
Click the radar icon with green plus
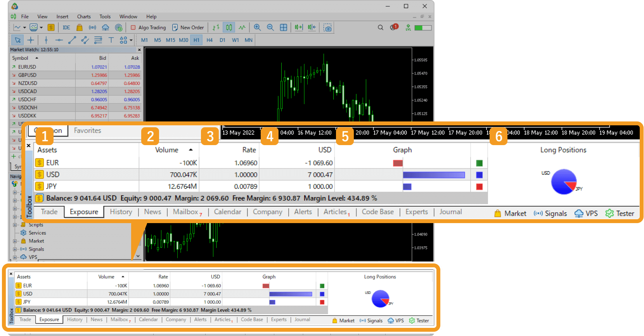[119, 28]
